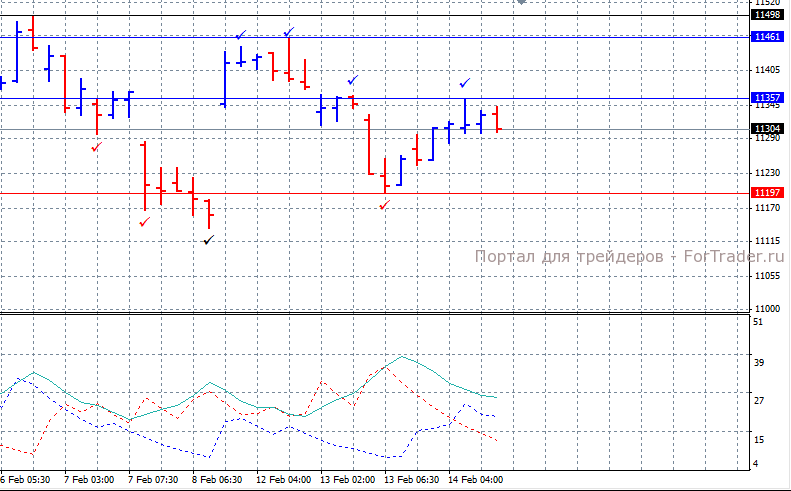Click the 8 Feb 06:30 time label
791x491 pixels.
tap(217, 480)
